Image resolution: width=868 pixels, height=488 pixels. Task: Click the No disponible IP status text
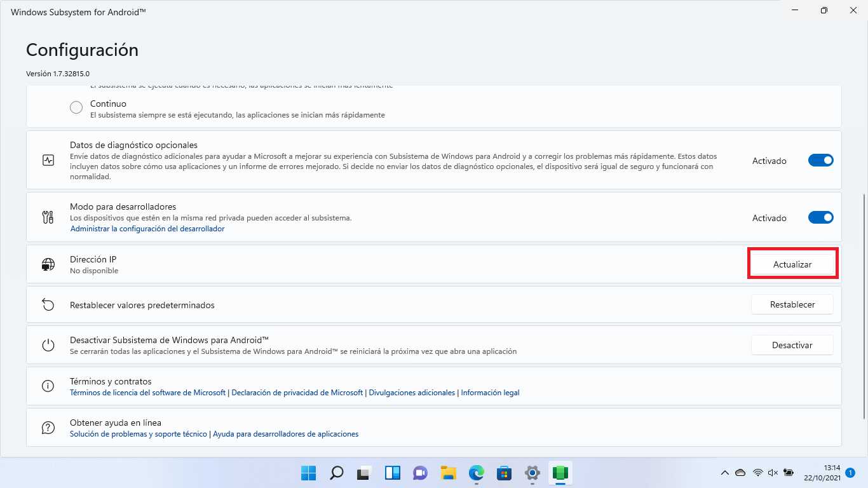click(94, 271)
